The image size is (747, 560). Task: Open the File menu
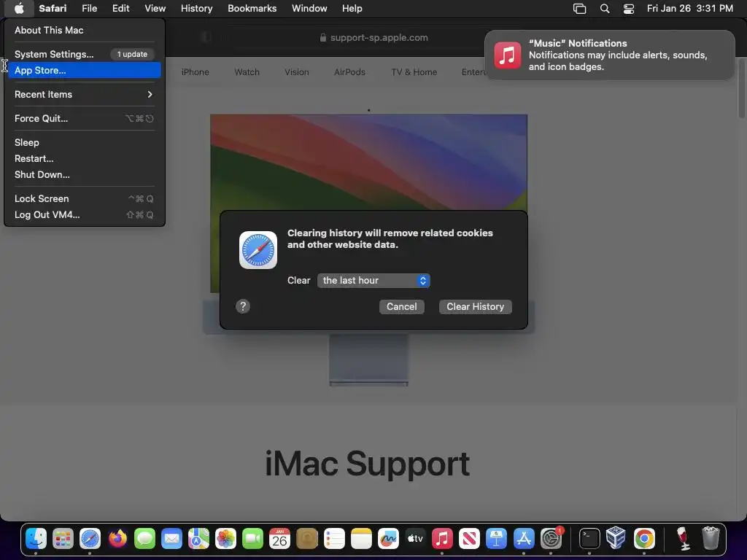coord(89,9)
